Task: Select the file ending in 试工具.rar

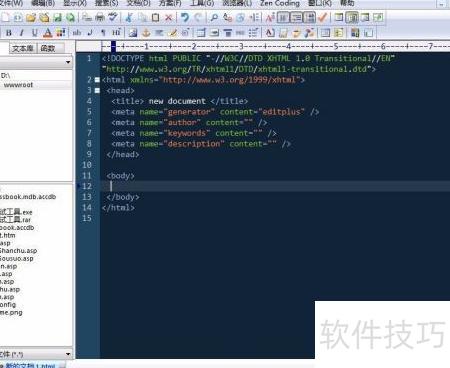Action: [15, 220]
